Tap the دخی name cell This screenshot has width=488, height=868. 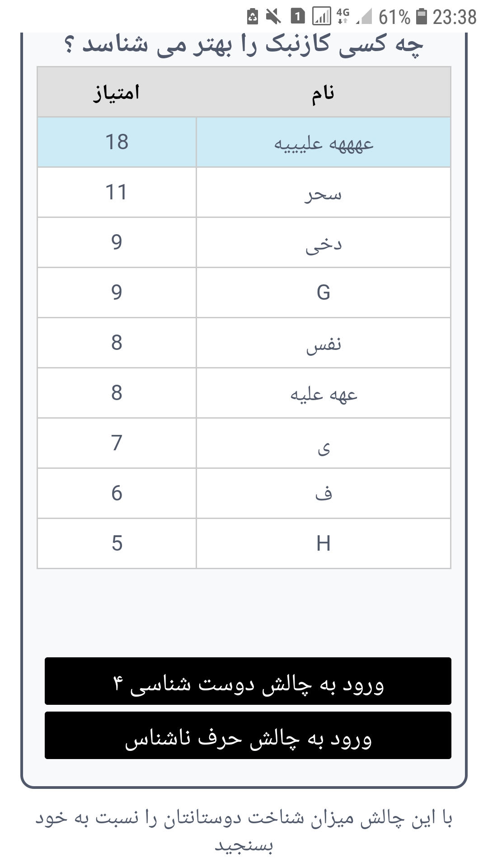[x=323, y=243]
